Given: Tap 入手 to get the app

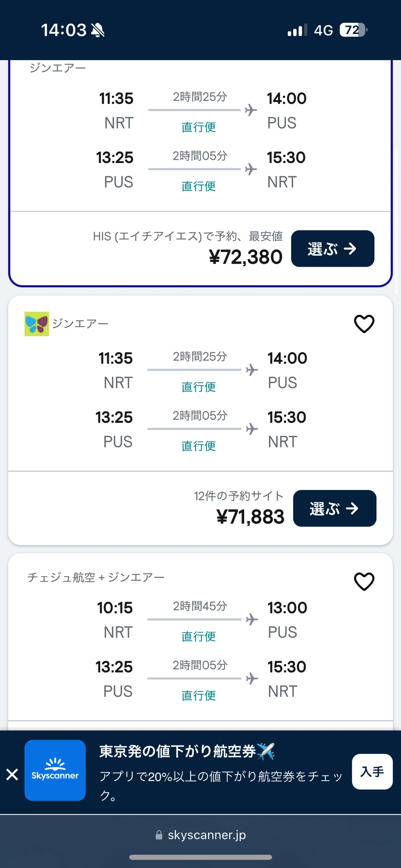Looking at the screenshot, I should click(372, 771).
